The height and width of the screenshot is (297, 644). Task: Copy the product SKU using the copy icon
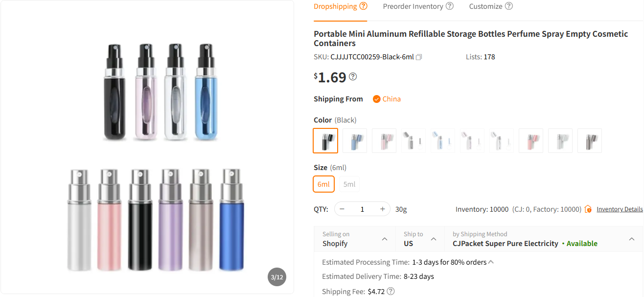[x=418, y=57]
